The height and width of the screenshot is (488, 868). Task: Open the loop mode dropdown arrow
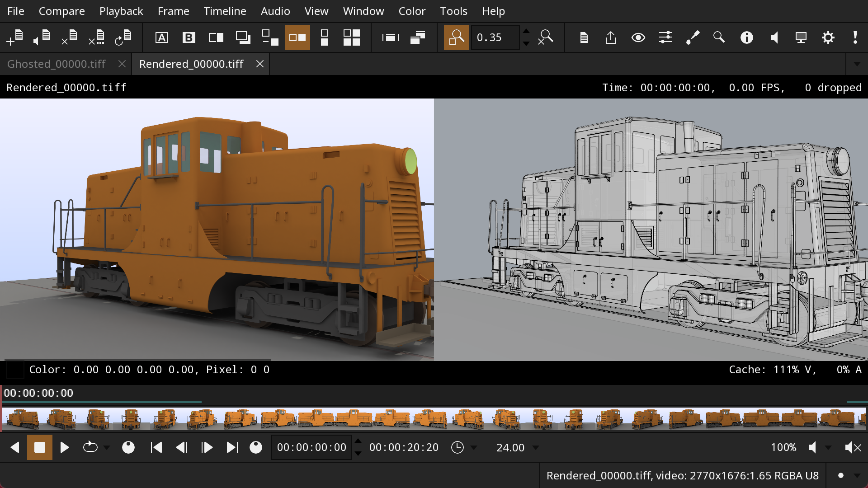pos(107,448)
